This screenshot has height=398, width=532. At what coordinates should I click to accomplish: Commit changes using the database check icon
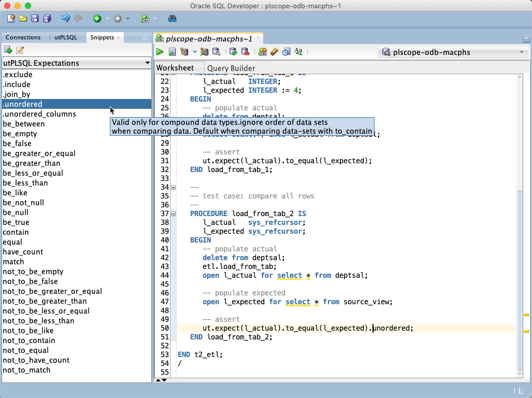click(x=232, y=51)
